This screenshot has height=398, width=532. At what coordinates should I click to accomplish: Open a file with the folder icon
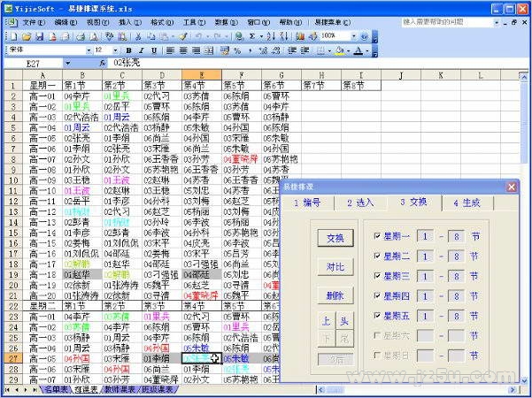[27, 36]
